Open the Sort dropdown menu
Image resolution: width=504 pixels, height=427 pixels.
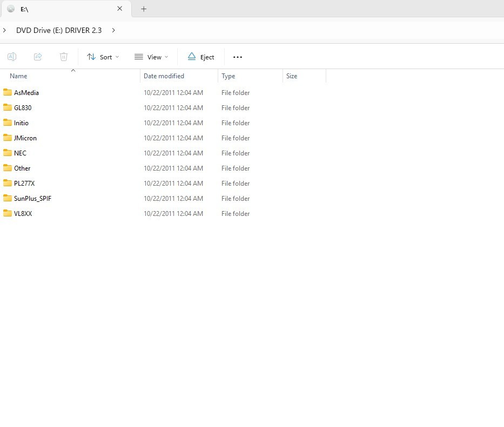(103, 57)
